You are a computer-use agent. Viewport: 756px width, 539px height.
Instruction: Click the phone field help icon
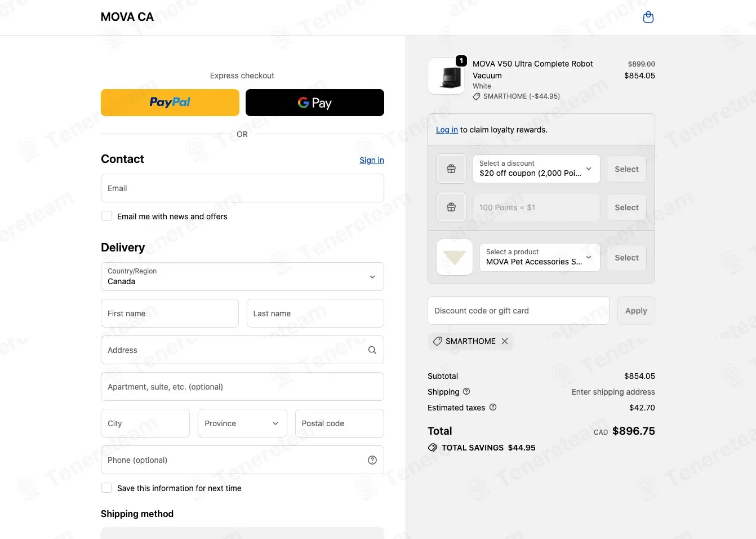(372, 460)
